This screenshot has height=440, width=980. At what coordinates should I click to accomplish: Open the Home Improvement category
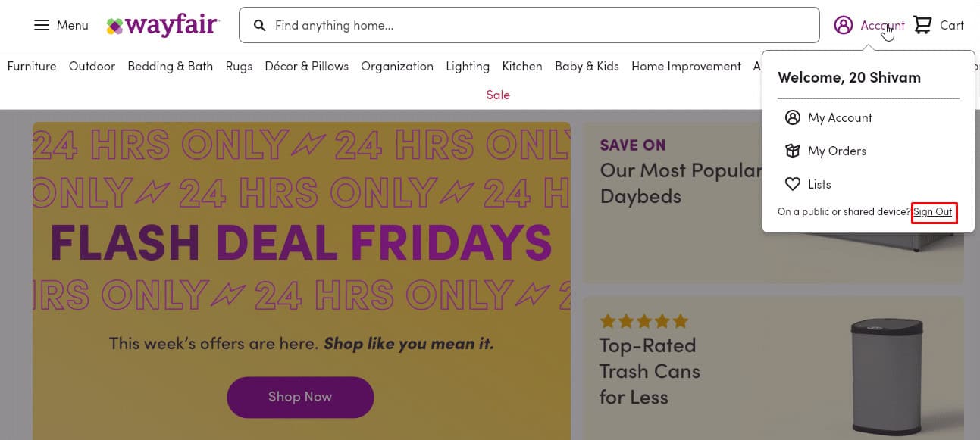686,67
